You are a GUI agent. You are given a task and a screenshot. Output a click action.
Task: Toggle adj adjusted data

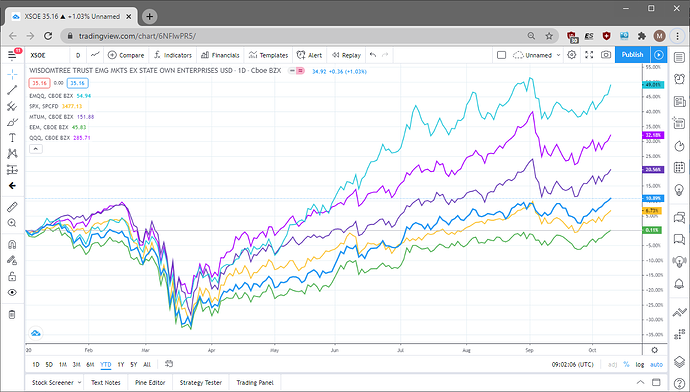click(612, 364)
